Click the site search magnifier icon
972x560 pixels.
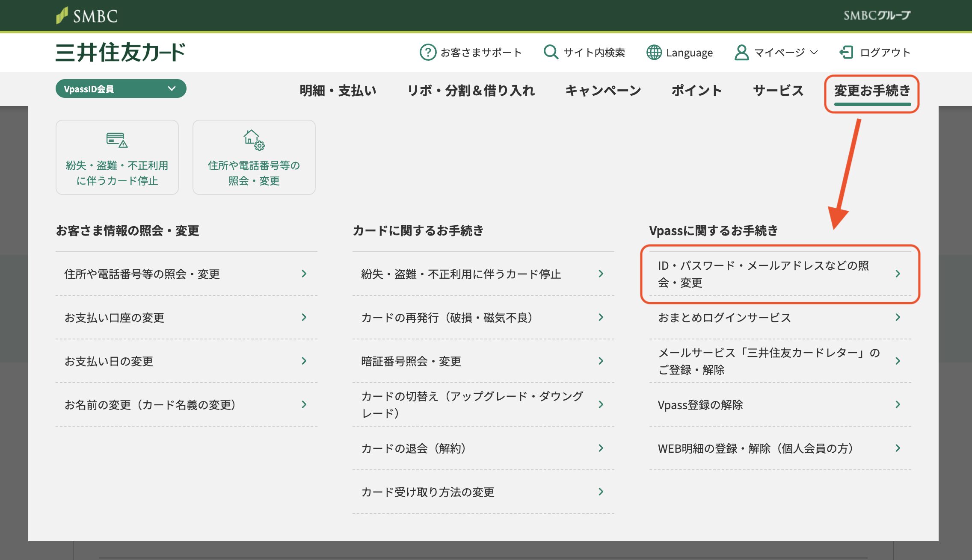click(550, 52)
